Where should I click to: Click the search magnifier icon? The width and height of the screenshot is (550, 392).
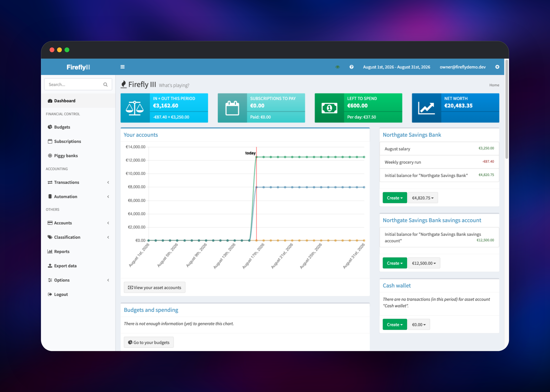pyautogui.click(x=105, y=84)
